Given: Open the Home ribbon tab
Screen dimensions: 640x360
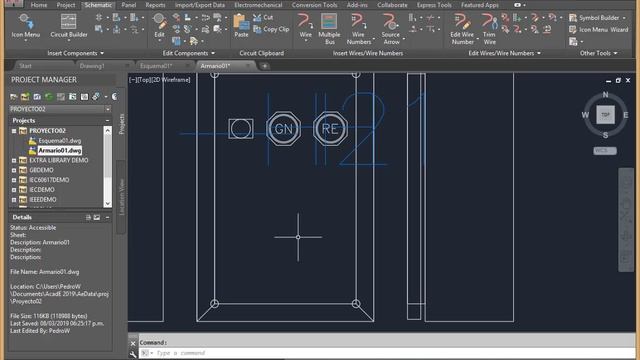Looking at the screenshot, I should pos(39,5).
